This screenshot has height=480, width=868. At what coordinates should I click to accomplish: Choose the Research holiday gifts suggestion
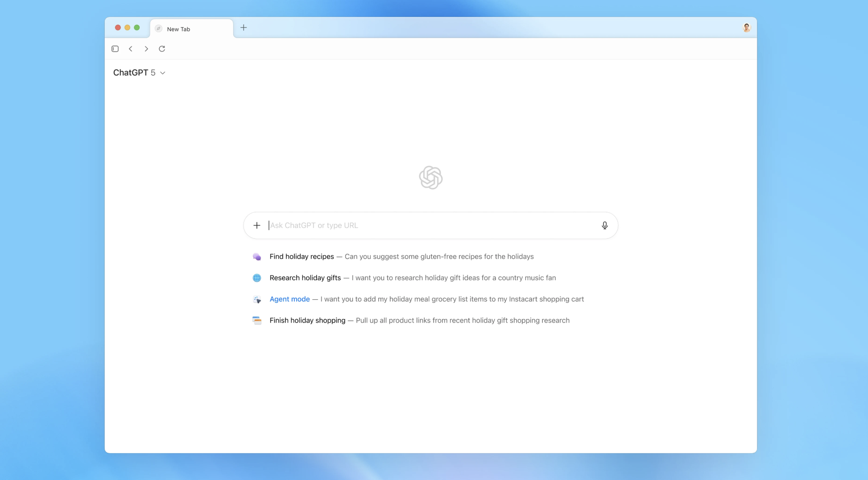[x=305, y=278]
